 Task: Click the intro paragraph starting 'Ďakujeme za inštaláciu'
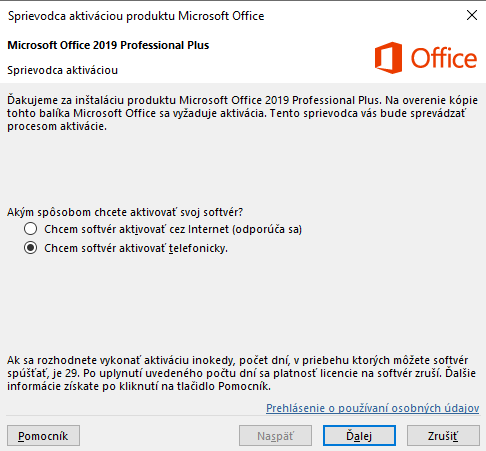pyautogui.click(x=243, y=113)
